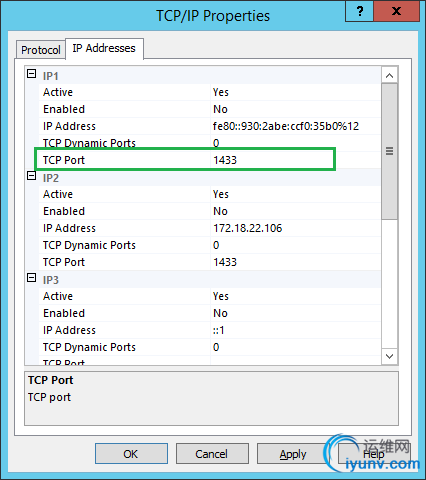The height and width of the screenshot is (480, 426).
Task: Close the TCP/IP Properties dialog
Action: (x=396, y=11)
